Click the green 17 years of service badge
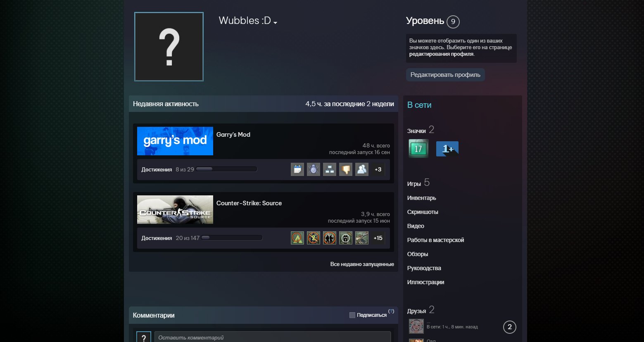Screen dimensions: 644x342 pos(418,149)
